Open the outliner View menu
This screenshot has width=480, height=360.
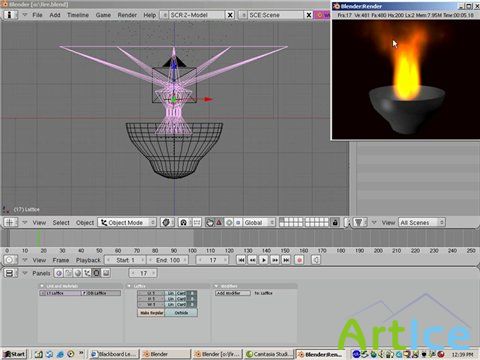coord(388,223)
